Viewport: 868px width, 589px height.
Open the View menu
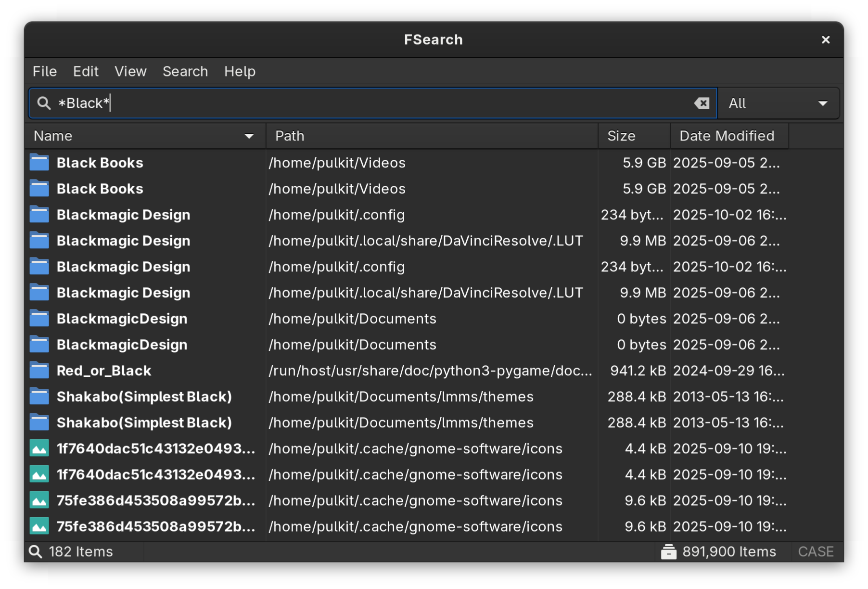tap(130, 71)
